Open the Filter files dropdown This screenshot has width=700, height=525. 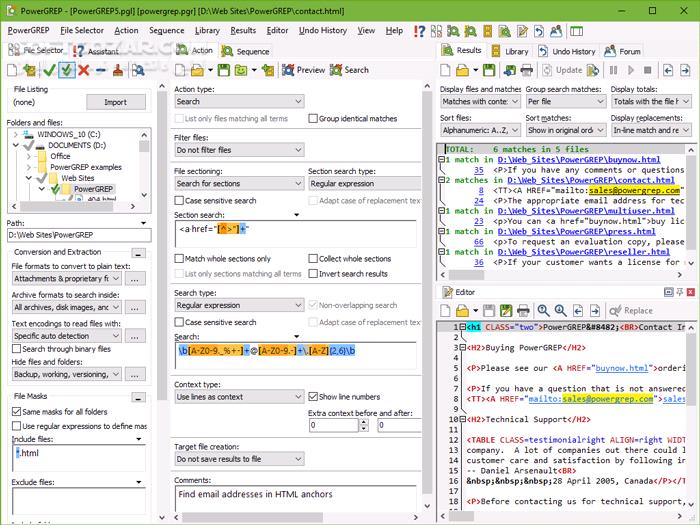(x=239, y=150)
